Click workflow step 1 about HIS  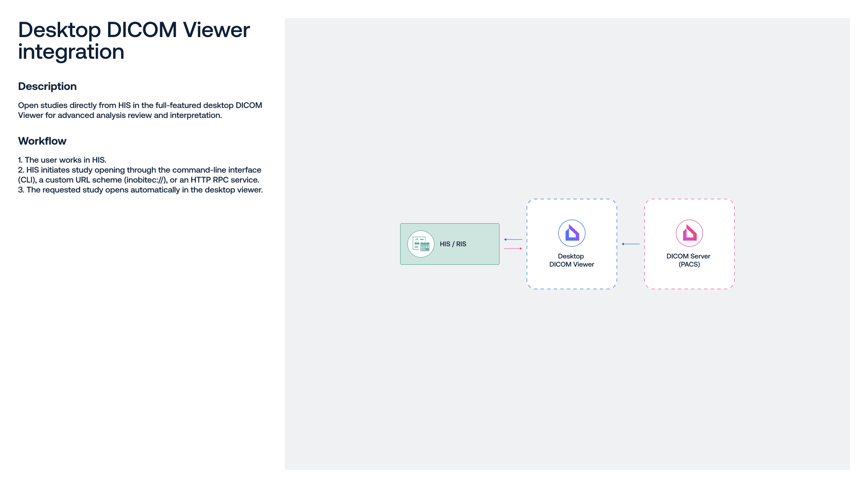tap(62, 160)
